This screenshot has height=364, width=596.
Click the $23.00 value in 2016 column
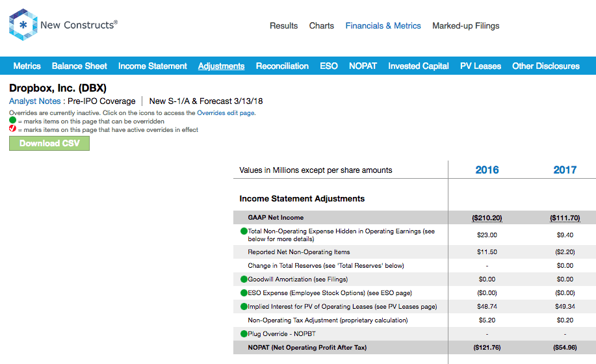(x=487, y=235)
